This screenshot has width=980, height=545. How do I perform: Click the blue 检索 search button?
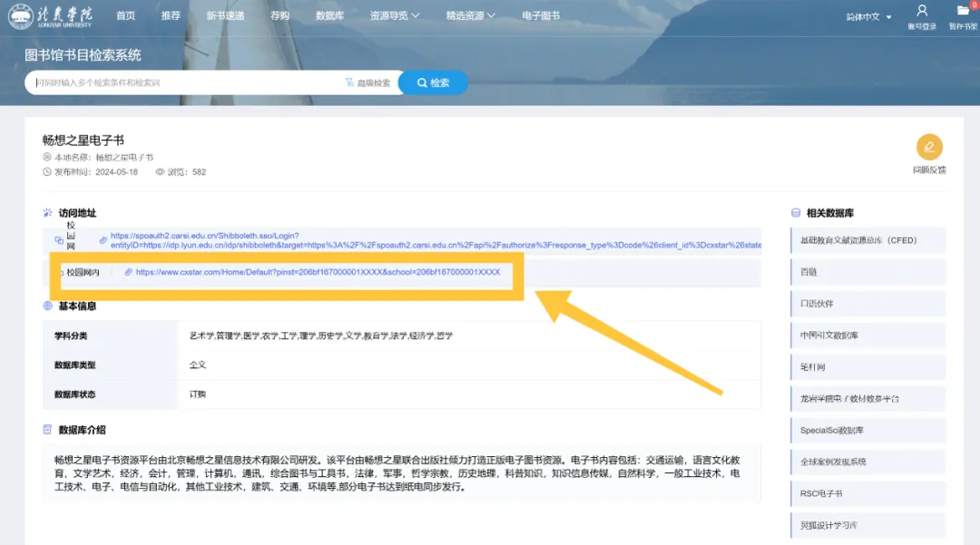[433, 83]
